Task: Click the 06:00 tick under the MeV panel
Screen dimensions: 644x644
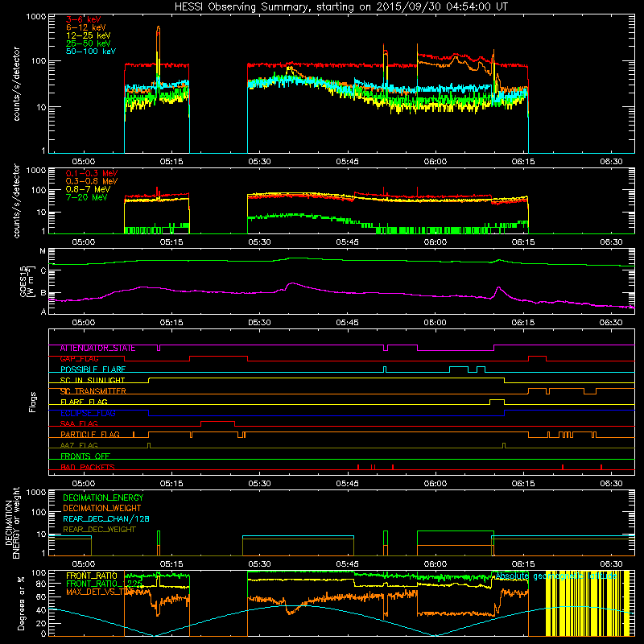Action: click(x=436, y=242)
